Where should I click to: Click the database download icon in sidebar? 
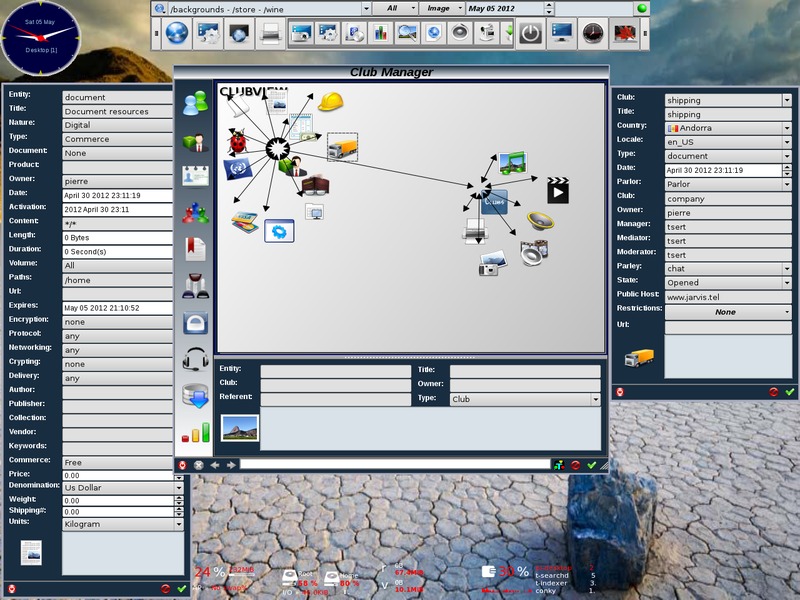pyautogui.click(x=195, y=396)
